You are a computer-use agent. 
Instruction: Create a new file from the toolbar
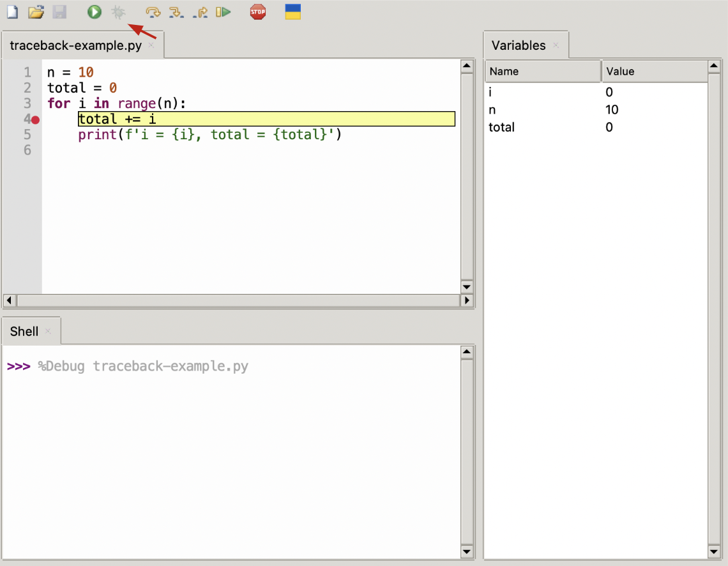tap(12, 11)
